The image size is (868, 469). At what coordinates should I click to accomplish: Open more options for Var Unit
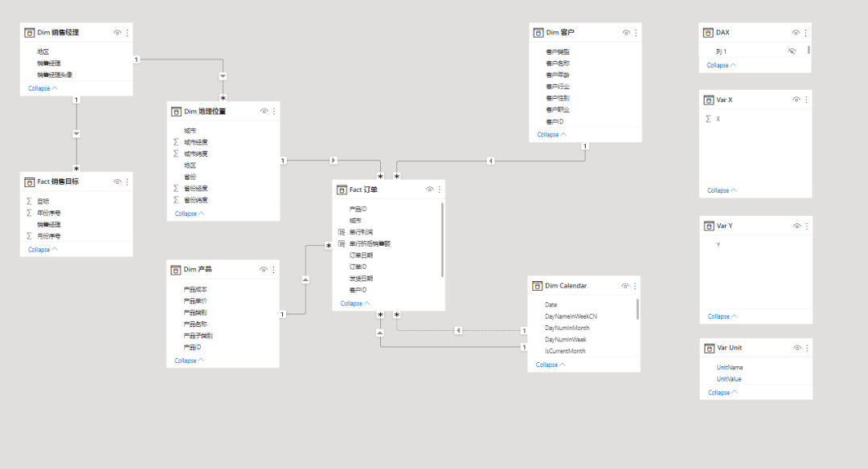pyautogui.click(x=807, y=348)
